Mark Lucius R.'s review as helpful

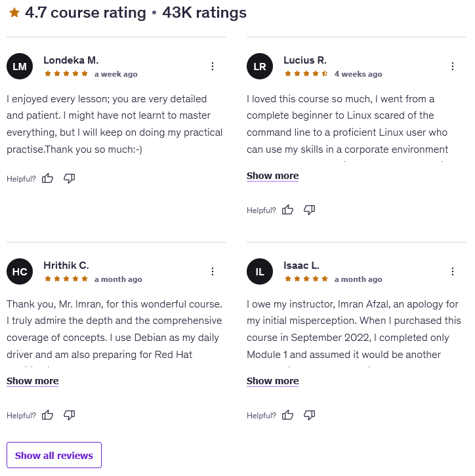point(287,210)
